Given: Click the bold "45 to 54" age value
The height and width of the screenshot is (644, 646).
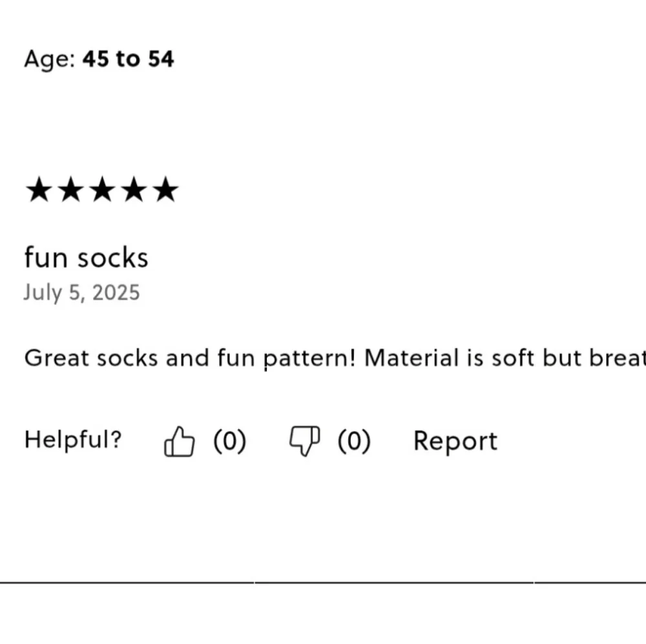Looking at the screenshot, I should click(x=128, y=59).
